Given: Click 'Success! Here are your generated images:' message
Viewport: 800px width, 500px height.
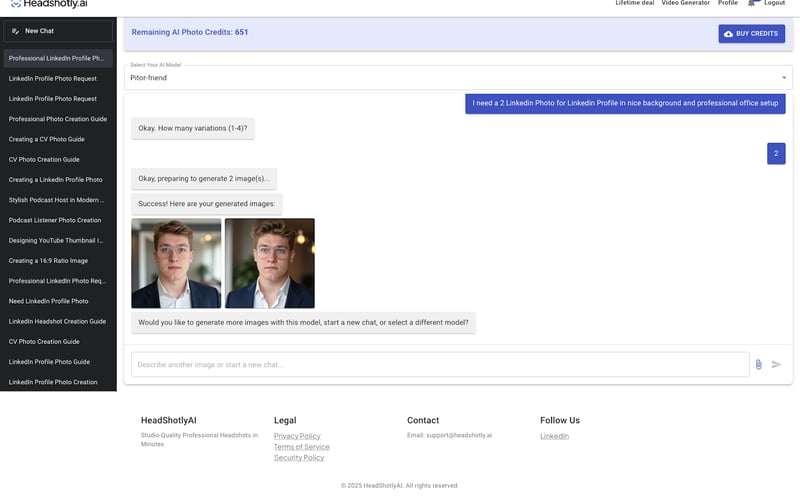Looking at the screenshot, I should coord(206,204).
